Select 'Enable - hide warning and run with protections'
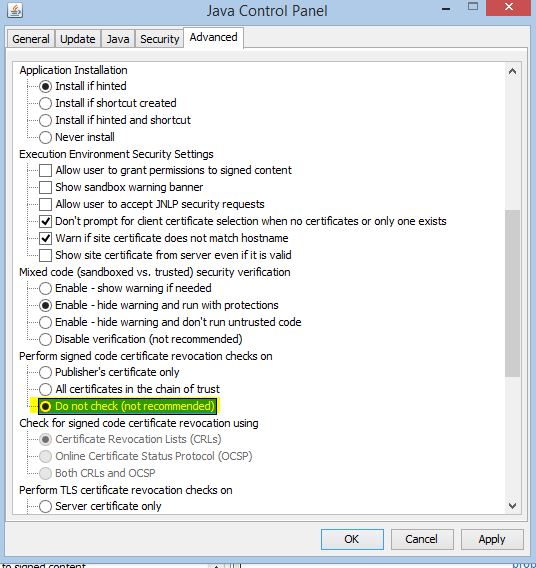This screenshot has height=568, width=536. tap(45, 305)
